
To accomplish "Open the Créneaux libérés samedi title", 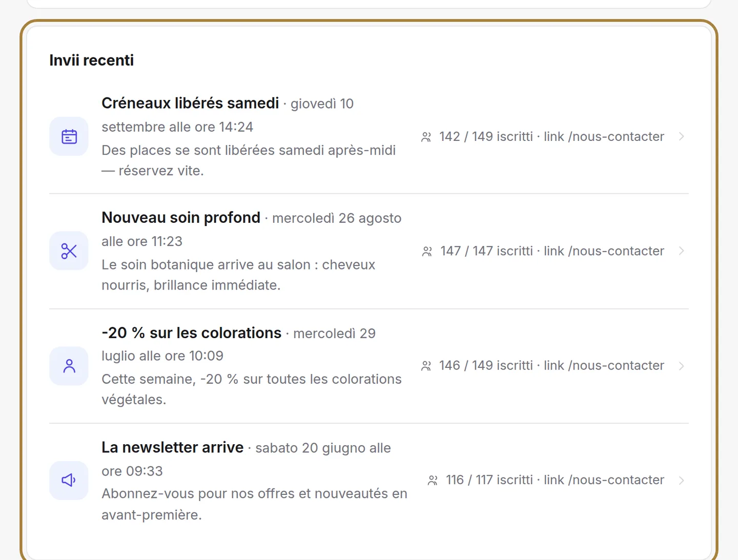I will pyautogui.click(x=190, y=103).
